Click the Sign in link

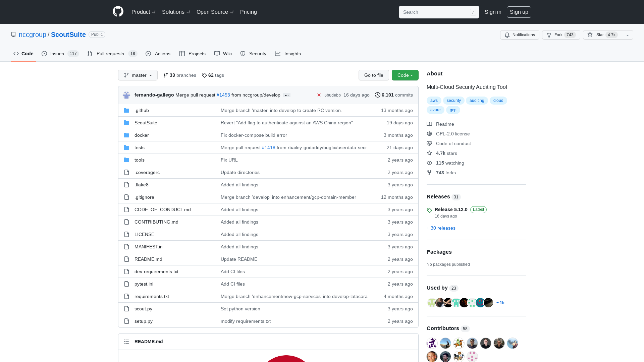[x=493, y=12]
